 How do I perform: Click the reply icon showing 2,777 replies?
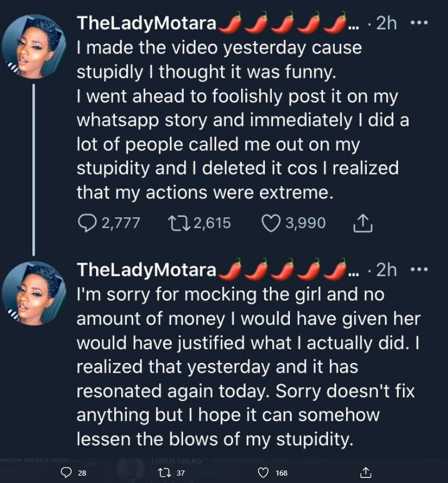[x=86, y=223]
